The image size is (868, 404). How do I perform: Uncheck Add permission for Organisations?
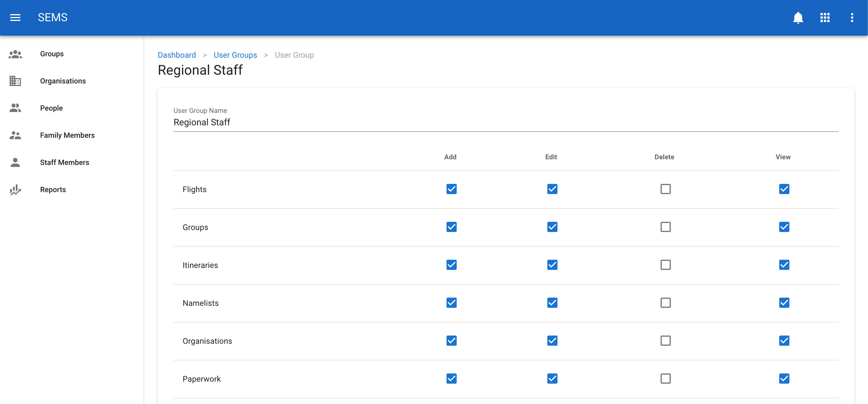coord(451,341)
